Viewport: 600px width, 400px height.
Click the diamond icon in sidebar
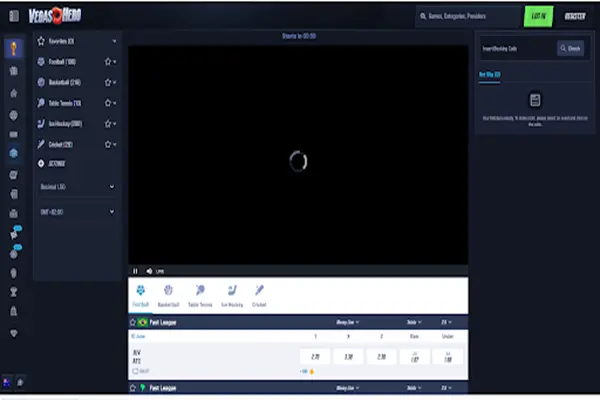(14, 333)
